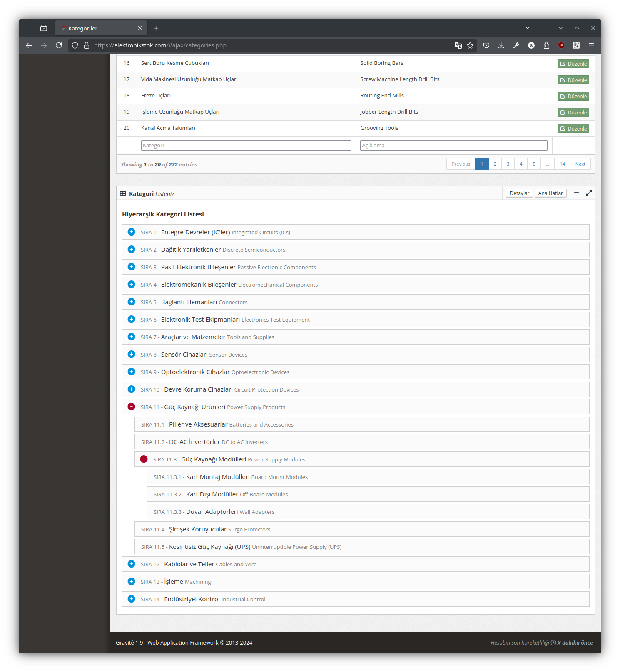Open the Pocket save icon
Screen dimensions: 620x672
click(x=486, y=45)
